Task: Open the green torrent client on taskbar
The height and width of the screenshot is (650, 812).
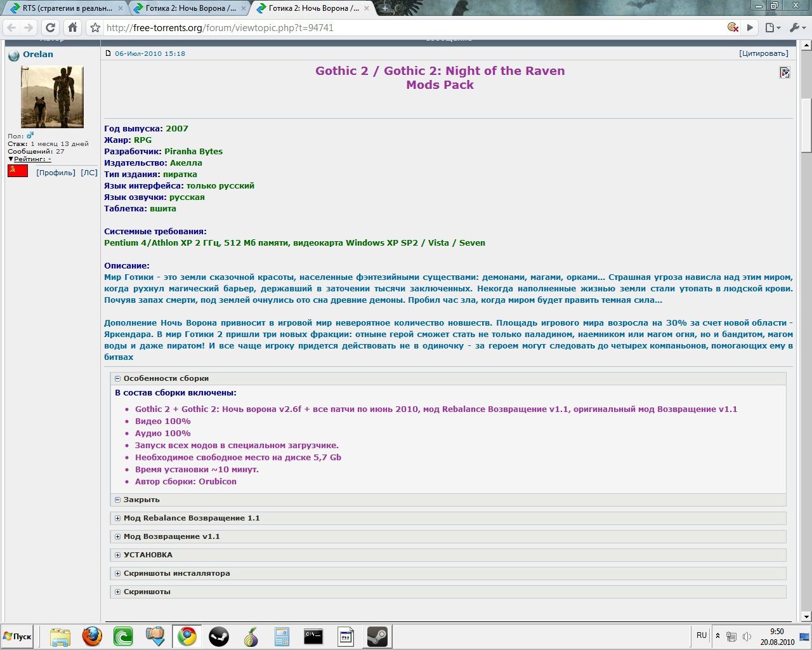Action: coord(123,637)
